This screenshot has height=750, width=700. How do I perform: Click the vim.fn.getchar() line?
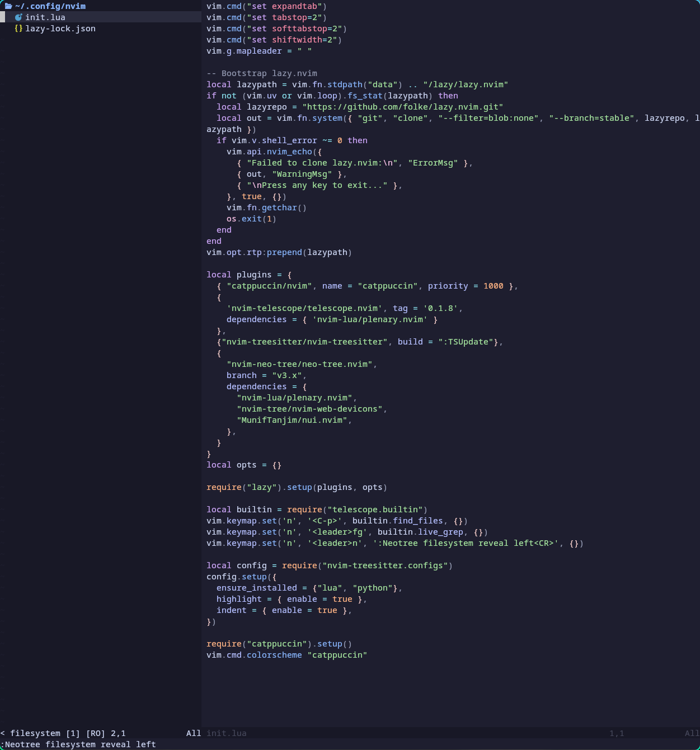point(266,207)
